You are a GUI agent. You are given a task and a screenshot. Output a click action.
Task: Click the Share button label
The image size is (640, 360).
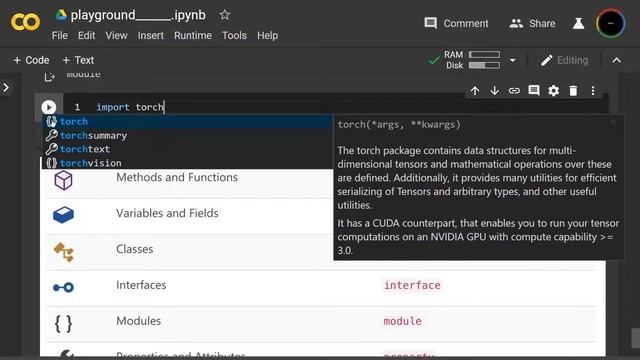click(x=542, y=24)
